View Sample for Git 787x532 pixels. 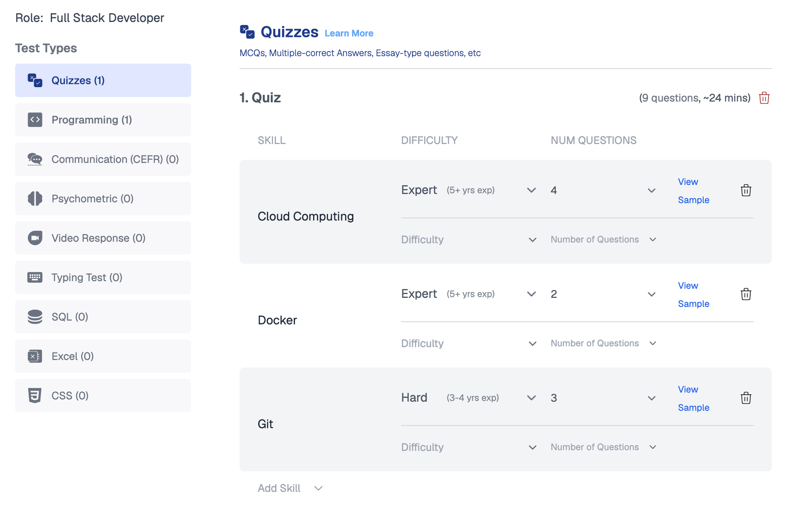coord(693,399)
